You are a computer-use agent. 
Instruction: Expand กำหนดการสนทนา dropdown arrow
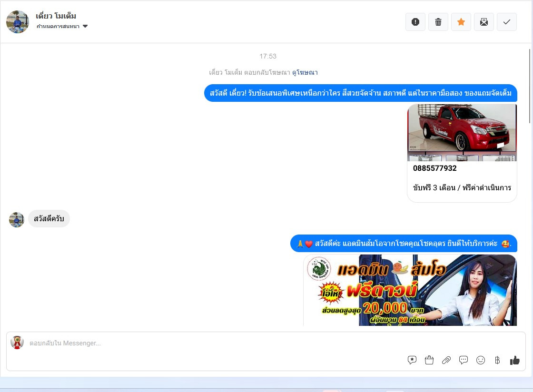pos(85,26)
